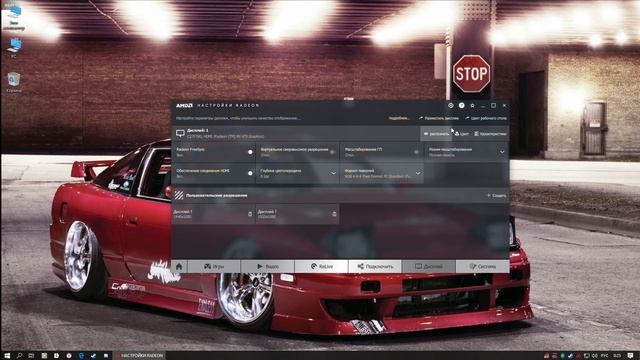Open Цвет settings for Дисплей 1

pyautogui.click(x=462, y=133)
